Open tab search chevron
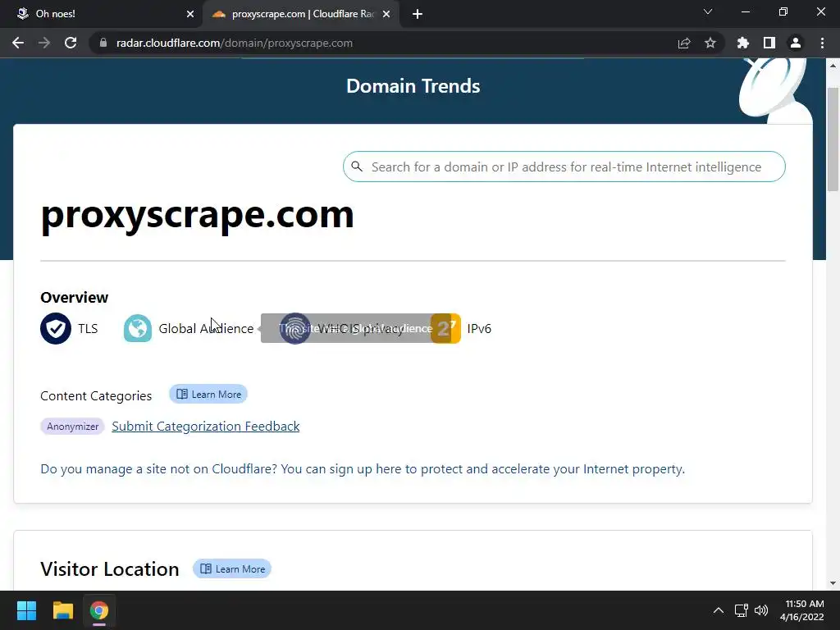This screenshot has width=840, height=630. [708, 11]
